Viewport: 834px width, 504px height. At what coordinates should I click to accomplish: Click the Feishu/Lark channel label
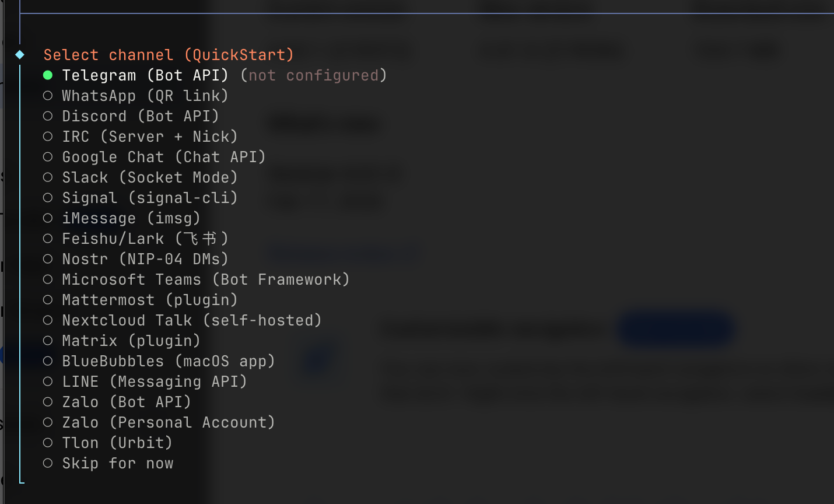click(x=145, y=239)
